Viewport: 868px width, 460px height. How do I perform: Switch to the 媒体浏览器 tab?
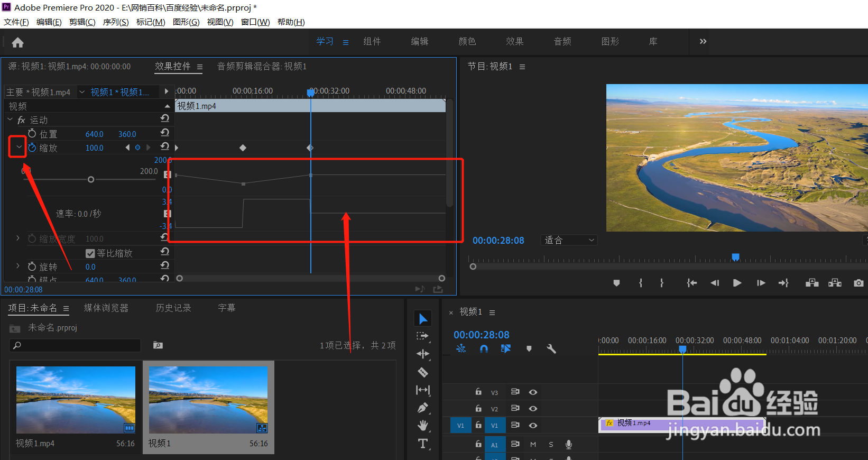[x=106, y=308]
